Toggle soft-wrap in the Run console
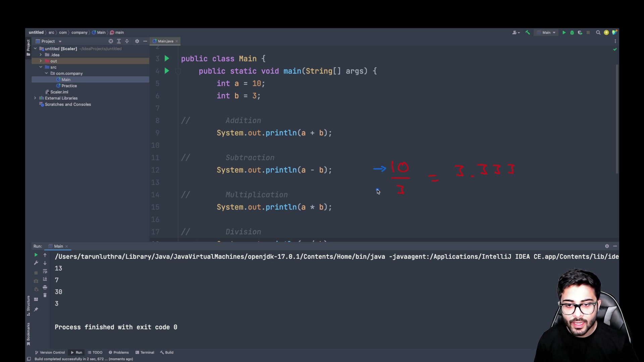The height and width of the screenshot is (362, 644). tap(45, 271)
